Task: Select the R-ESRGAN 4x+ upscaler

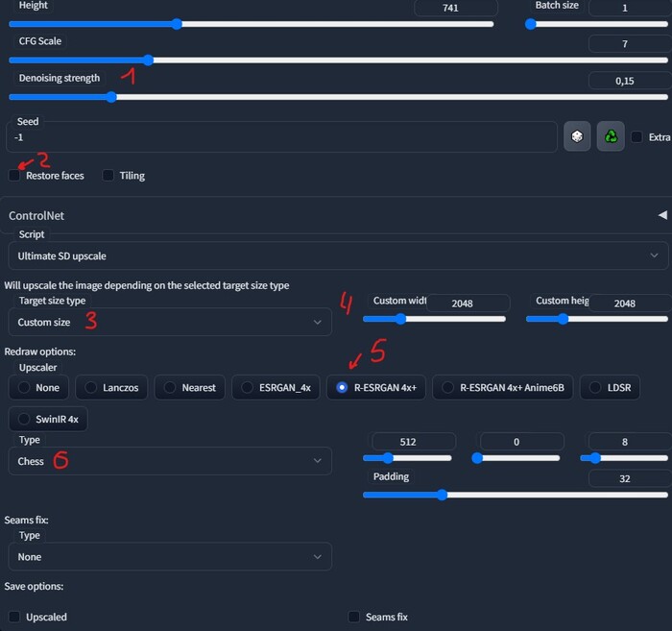Action: point(376,387)
